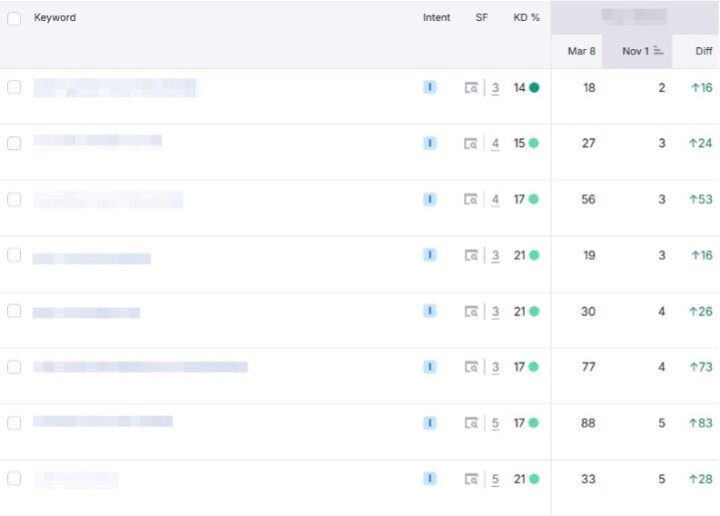The width and height of the screenshot is (720, 516).
Task: Click green KD dot in row with Mar 8 rank 56
Action: tap(534, 199)
